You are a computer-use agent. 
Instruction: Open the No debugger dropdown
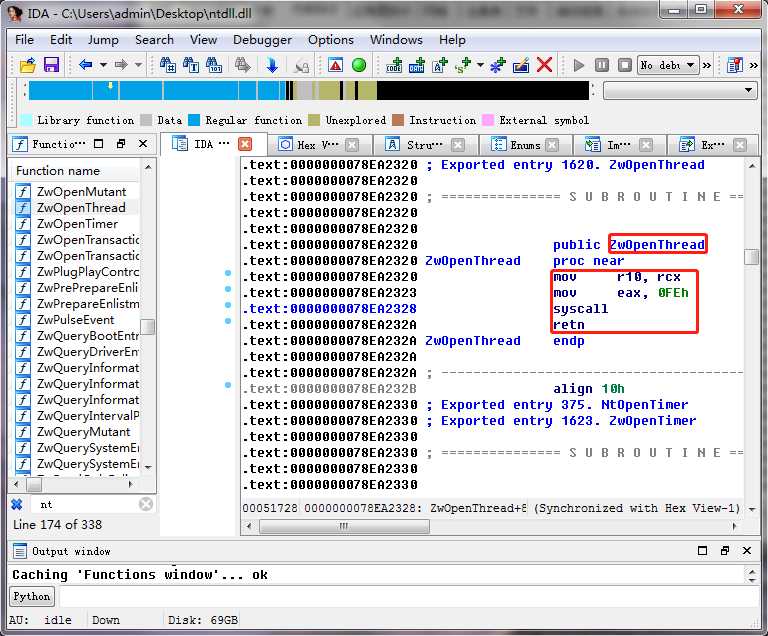tap(668, 65)
